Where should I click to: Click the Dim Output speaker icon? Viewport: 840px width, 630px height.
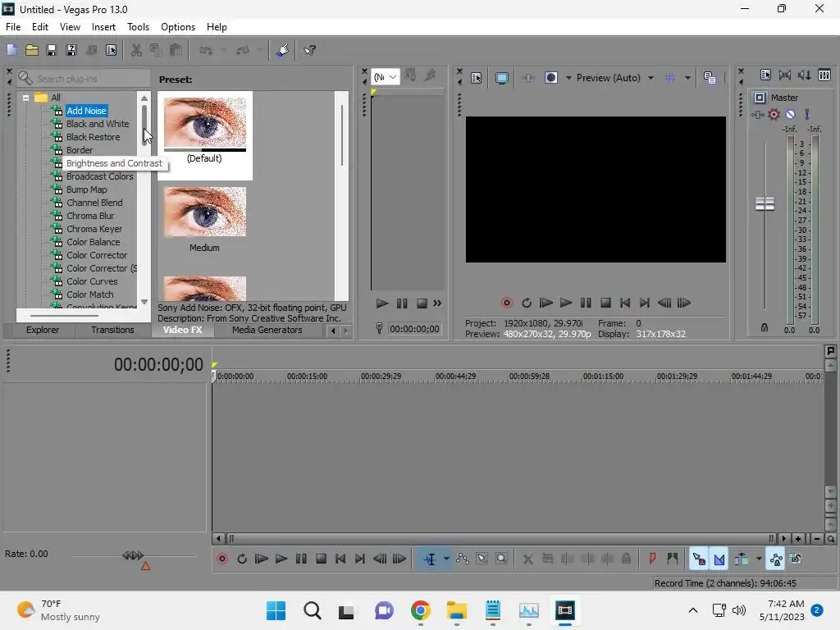[x=805, y=75]
